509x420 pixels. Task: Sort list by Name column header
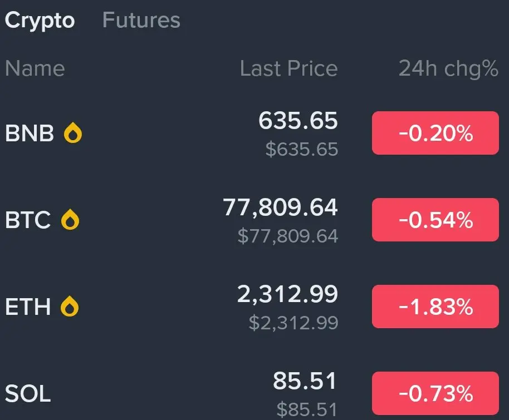(x=35, y=68)
